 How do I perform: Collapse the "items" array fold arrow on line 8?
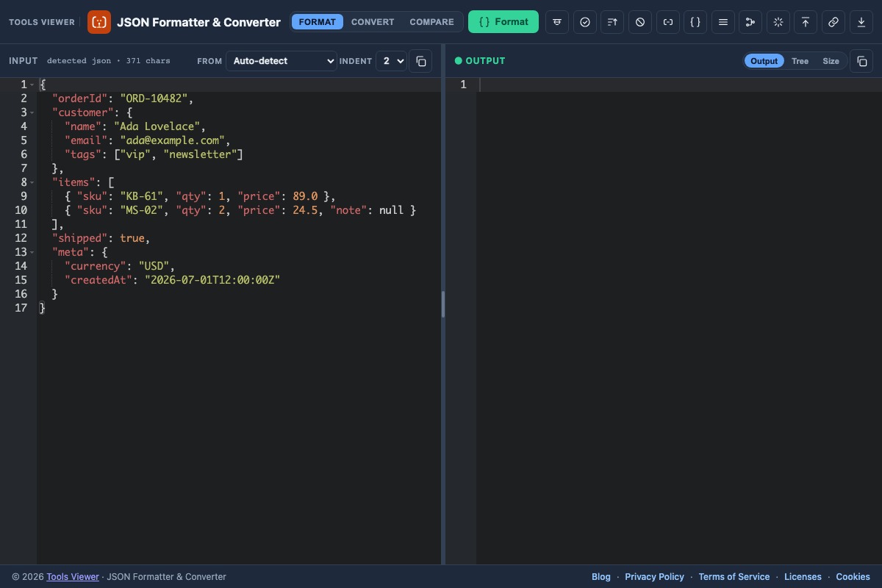[x=32, y=182]
